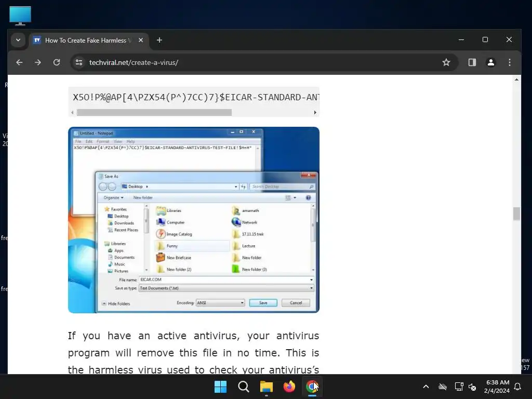Select the 'How To Create Fake Harmless' tab
The height and width of the screenshot is (399, 532).
pos(89,40)
